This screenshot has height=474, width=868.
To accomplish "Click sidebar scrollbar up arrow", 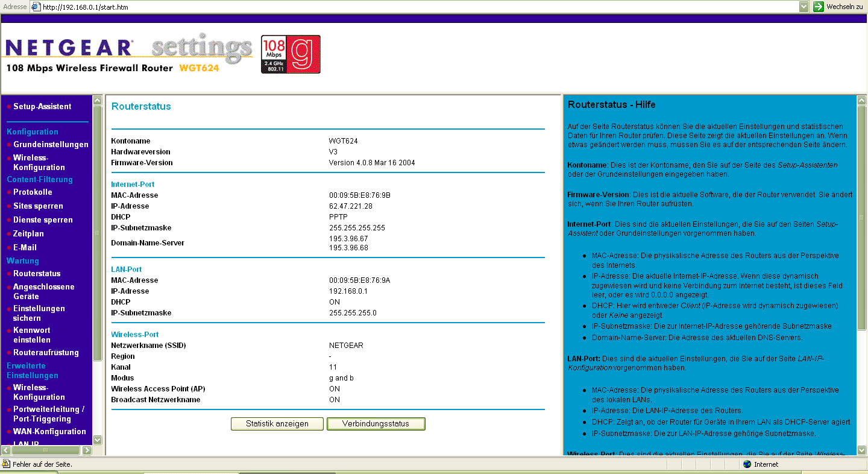I will tap(98, 100).
